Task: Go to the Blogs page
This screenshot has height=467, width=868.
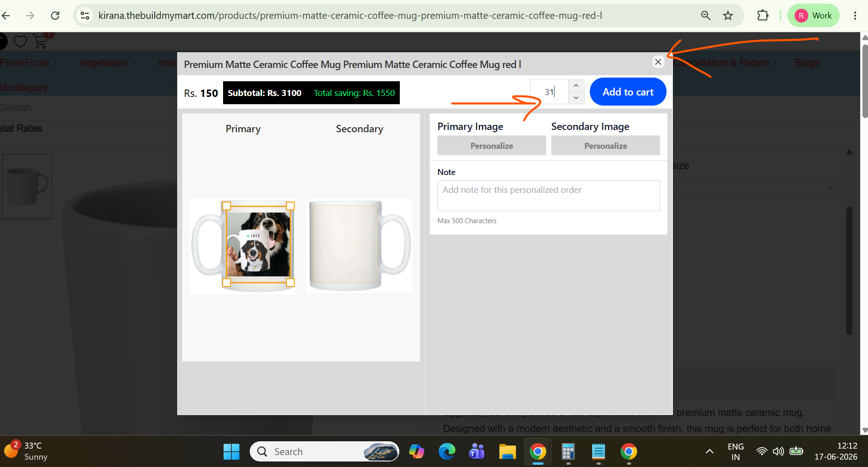Action: (x=806, y=63)
